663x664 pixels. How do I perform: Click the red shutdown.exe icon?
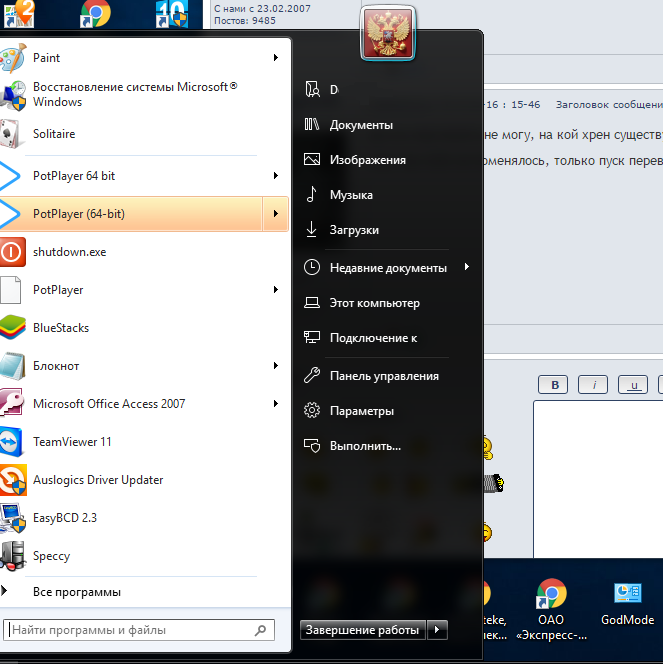12,252
